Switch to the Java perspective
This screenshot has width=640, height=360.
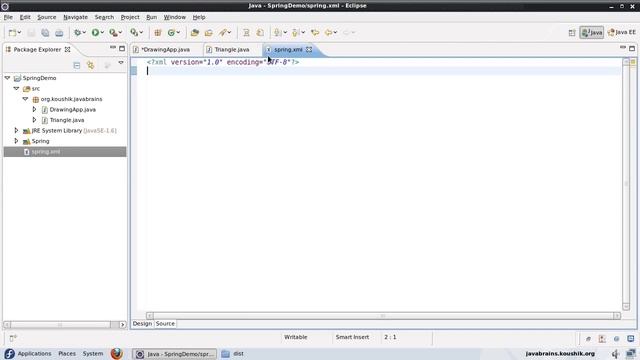pos(592,33)
